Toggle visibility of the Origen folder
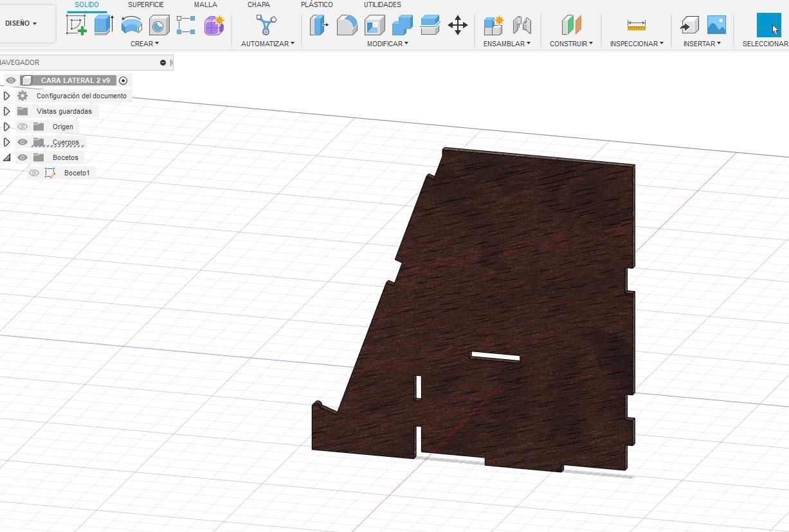The image size is (789, 532). tap(23, 127)
